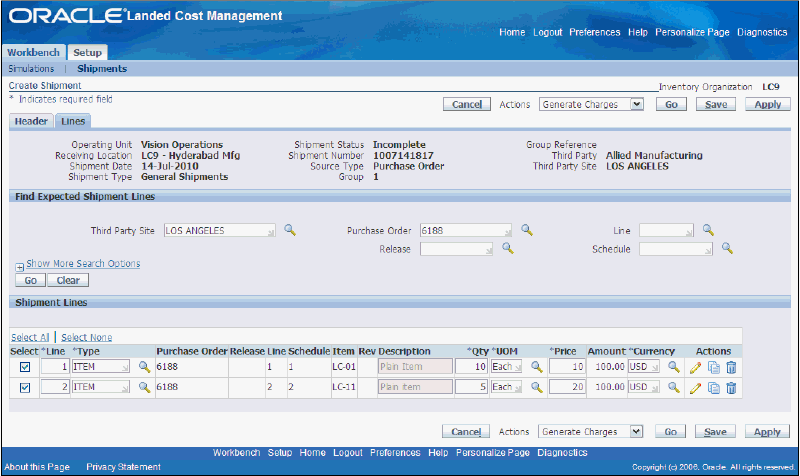Image resolution: width=800 pixels, height=476 pixels.
Task: Click Qty field for item LC-01
Action: coord(471,367)
